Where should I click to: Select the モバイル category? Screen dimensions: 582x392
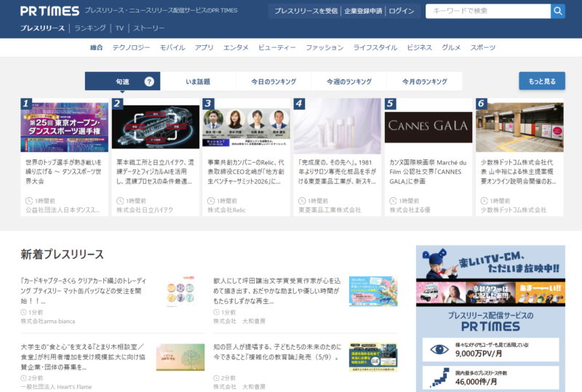click(172, 47)
